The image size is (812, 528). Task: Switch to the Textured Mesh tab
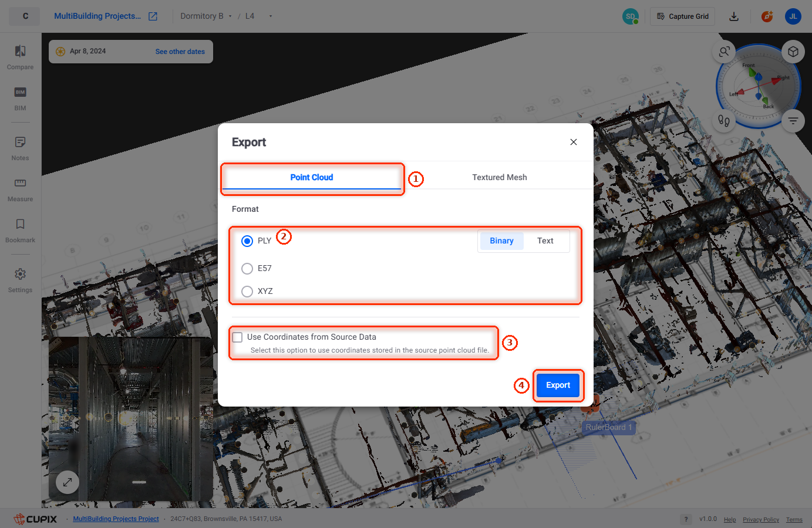coord(500,177)
